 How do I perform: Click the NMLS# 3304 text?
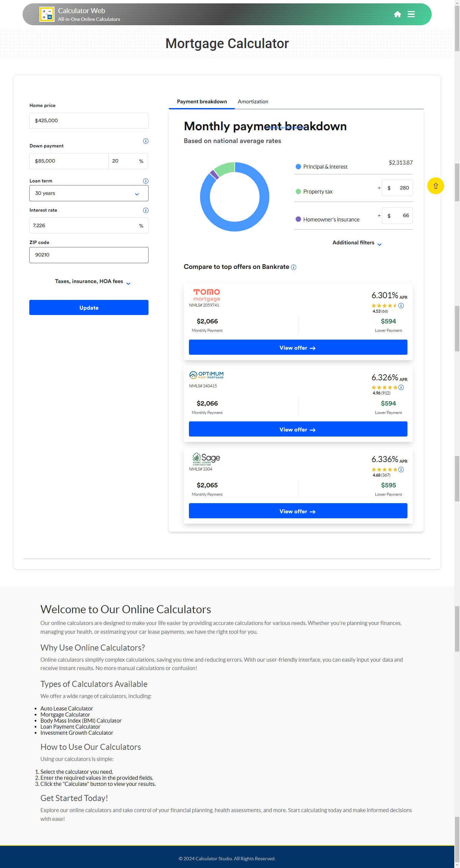201,469
